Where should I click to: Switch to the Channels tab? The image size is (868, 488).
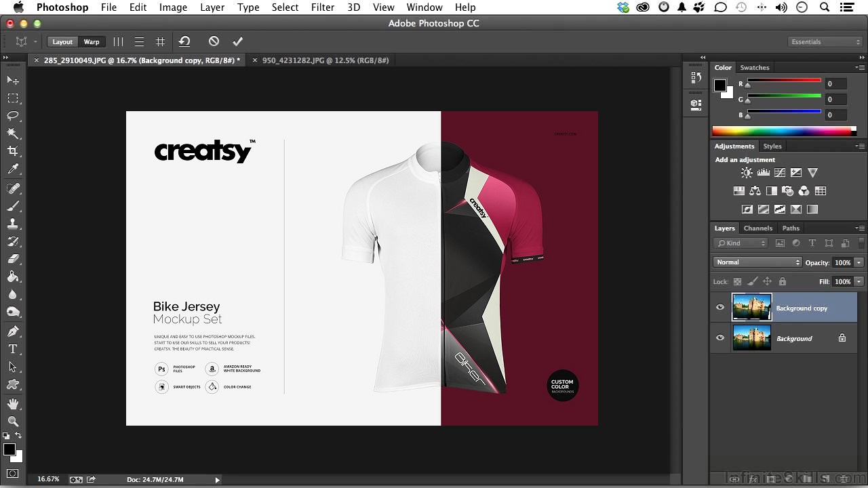click(x=757, y=228)
